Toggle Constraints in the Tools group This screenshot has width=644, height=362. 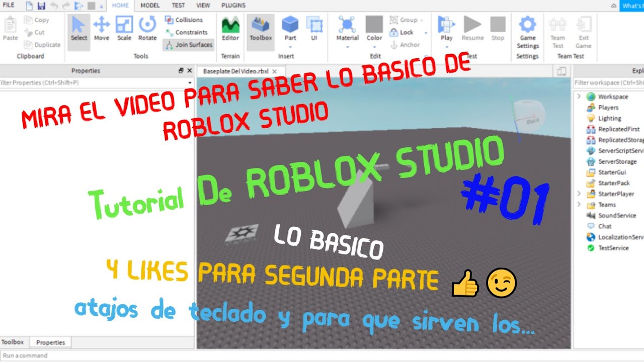pos(186,32)
